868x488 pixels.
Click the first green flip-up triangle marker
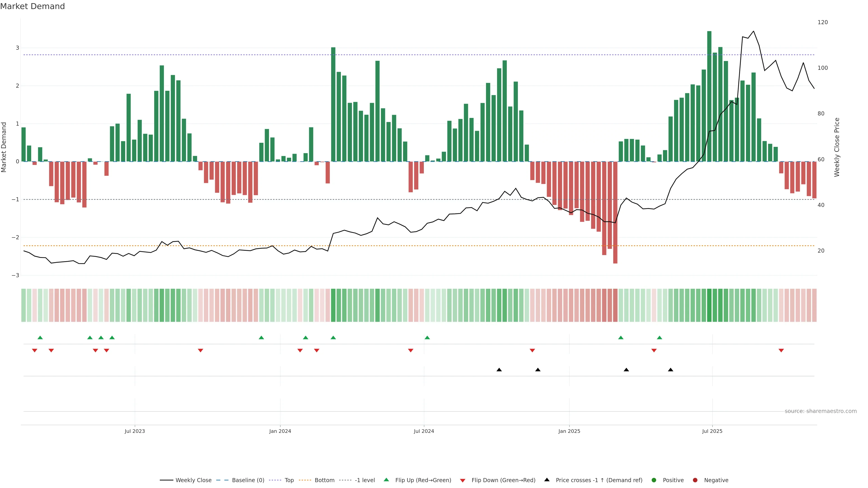pos(40,338)
